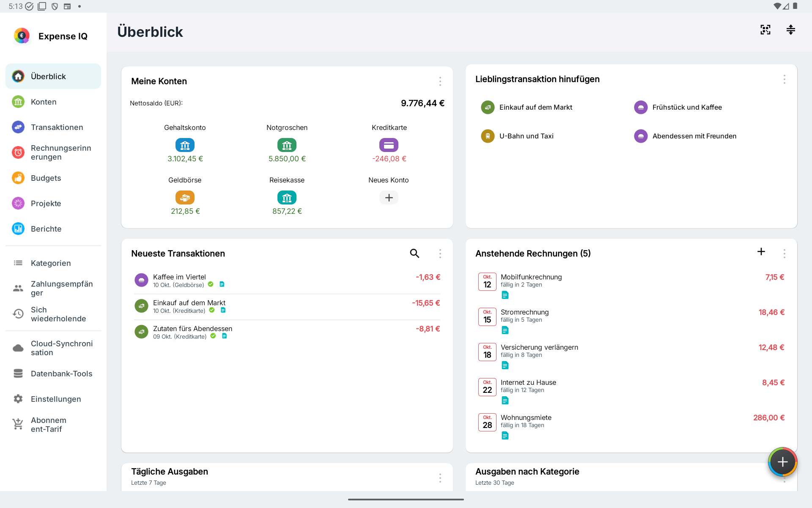
Task: Toggle cleared checkmark on Zutaten fürs Abendessen
Action: tap(213, 336)
